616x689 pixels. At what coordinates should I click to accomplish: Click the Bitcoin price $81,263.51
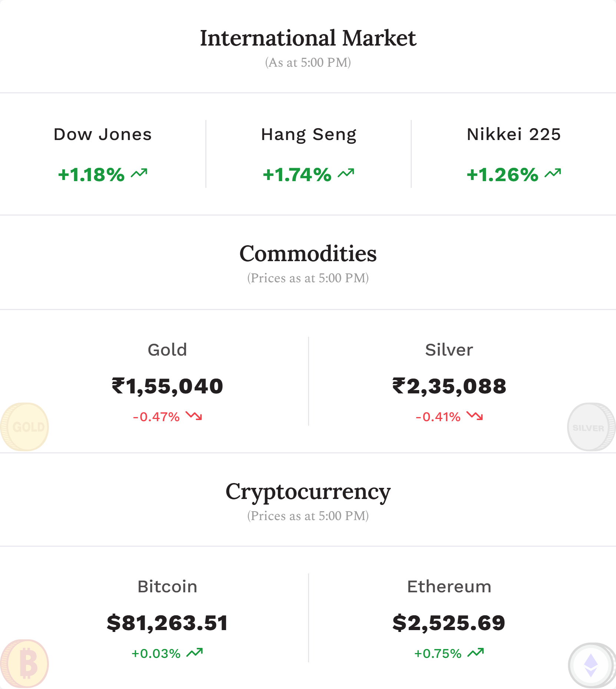click(x=168, y=623)
